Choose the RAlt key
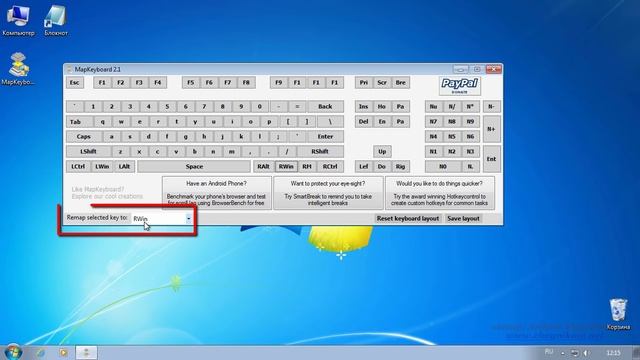 [264, 167]
